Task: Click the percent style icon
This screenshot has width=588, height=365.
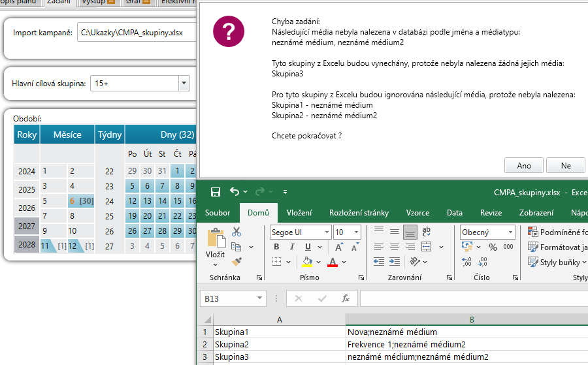Action: (x=492, y=247)
